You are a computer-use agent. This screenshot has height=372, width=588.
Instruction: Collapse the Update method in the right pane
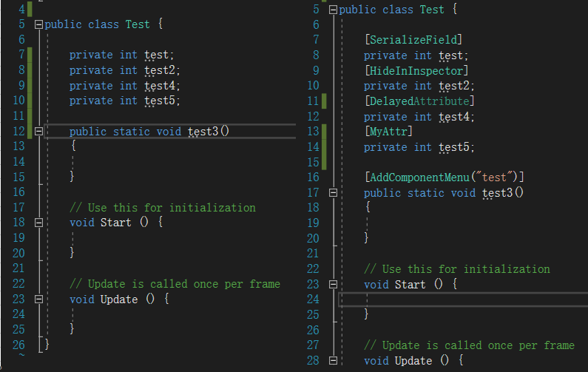point(333,360)
